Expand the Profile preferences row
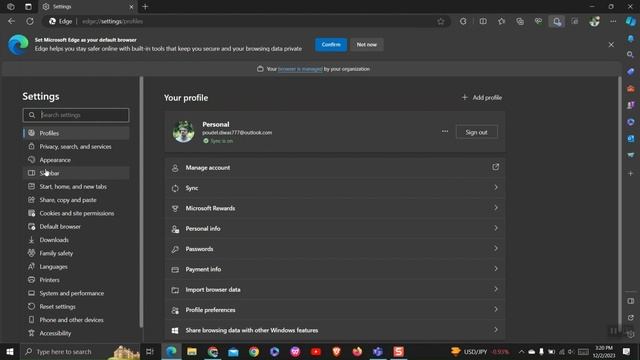Screen dimensions: 640x360 pos(335,310)
